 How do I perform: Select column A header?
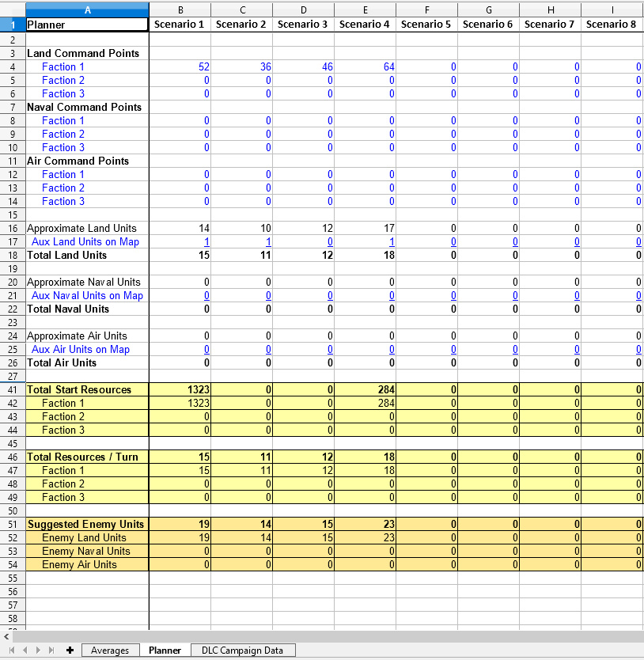87,9
